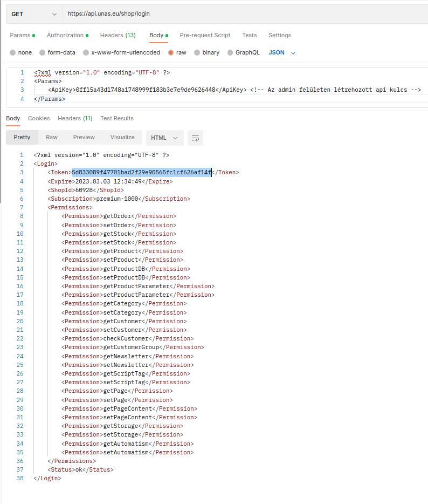Switch response view to Raw
Viewport: 428px width, 504px height.
coord(52,138)
